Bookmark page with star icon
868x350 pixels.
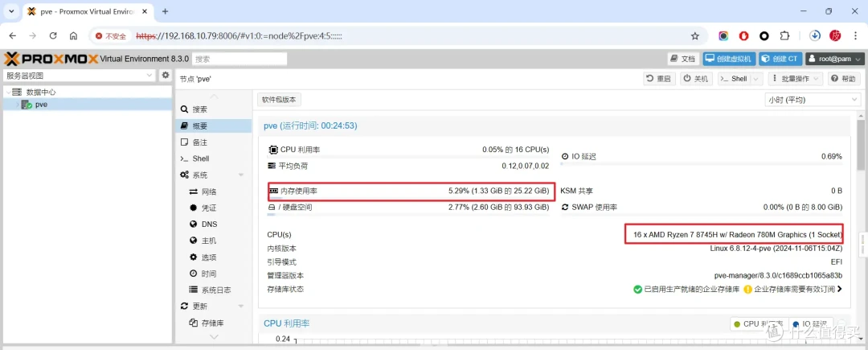694,36
